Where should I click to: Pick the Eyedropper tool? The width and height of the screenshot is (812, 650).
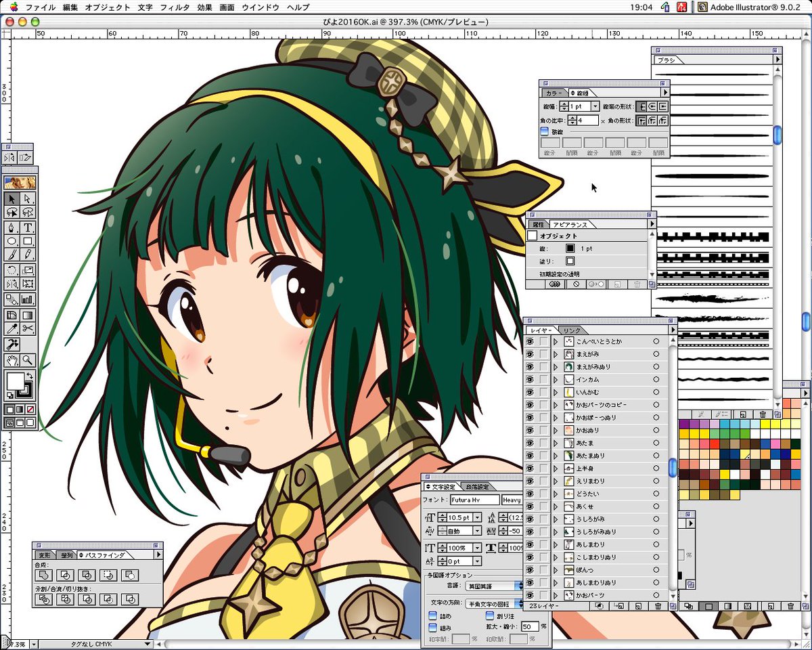coord(12,328)
